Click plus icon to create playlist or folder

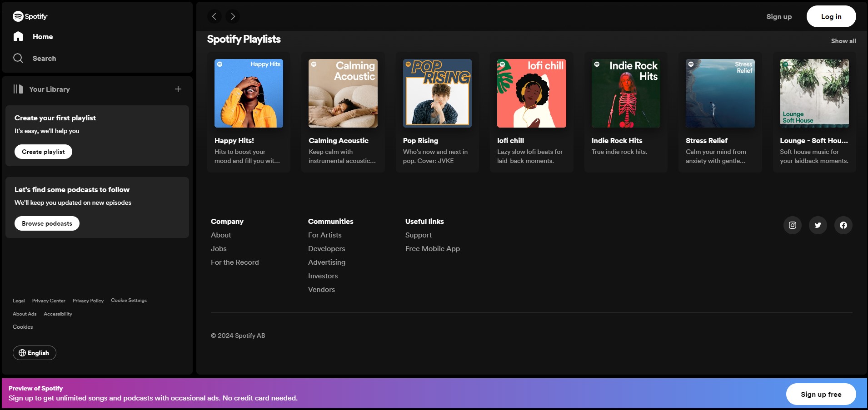[x=178, y=89]
